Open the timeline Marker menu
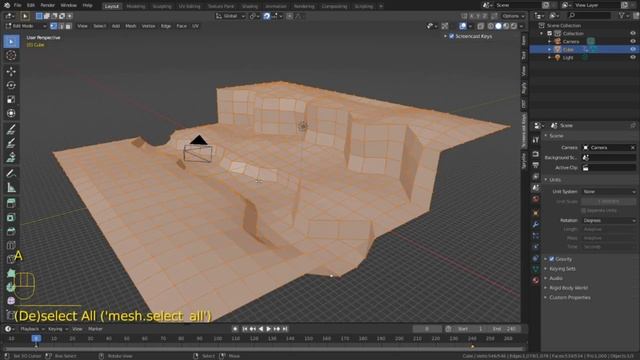The height and width of the screenshot is (360, 640). point(95,329)
